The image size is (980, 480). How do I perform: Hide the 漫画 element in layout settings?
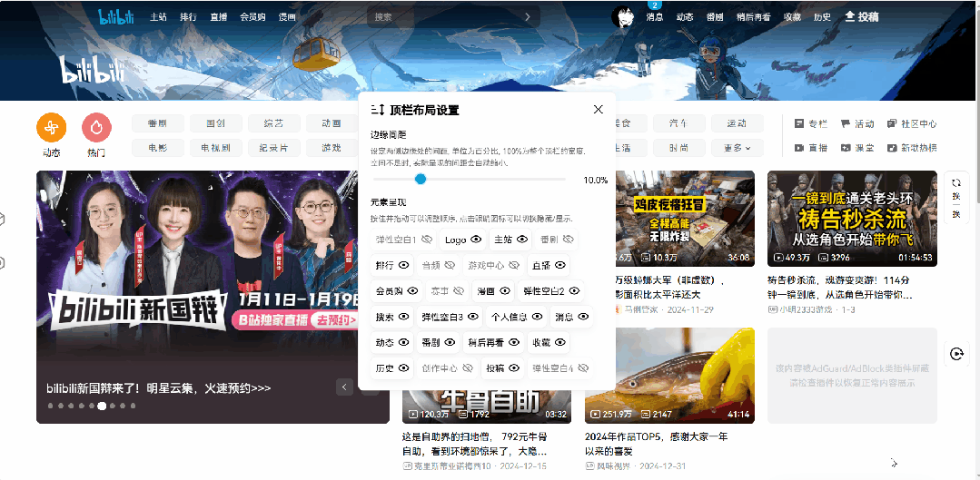(x=506, y=291)
